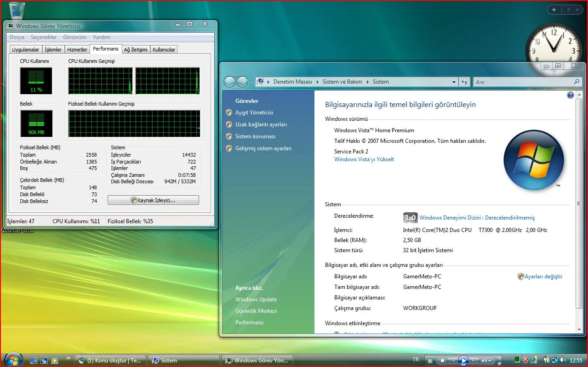Open Gelişmiş sistem ayarları link

click(x=263, y=148)
